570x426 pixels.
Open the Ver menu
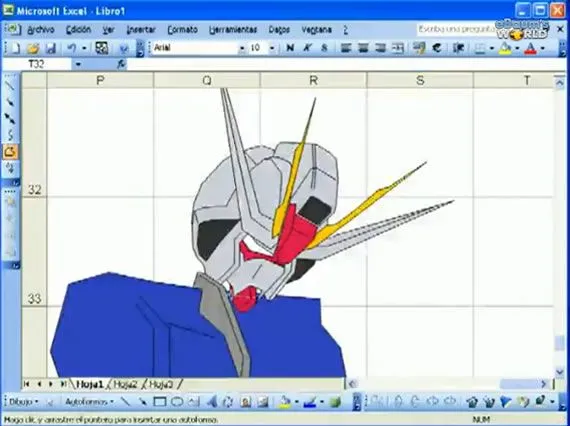click(x=108, y=30)
